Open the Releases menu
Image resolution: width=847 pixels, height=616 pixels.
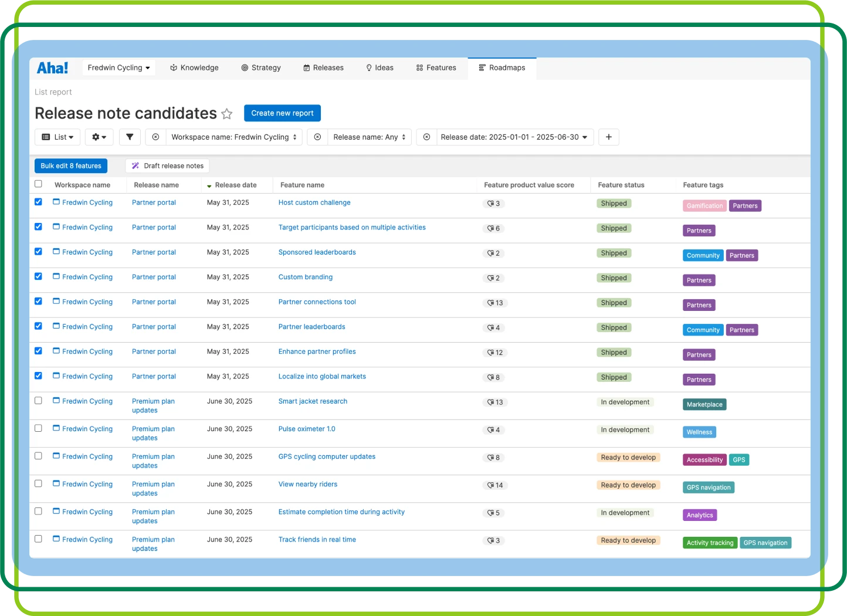pyautogui.click(x=323, y=68)
